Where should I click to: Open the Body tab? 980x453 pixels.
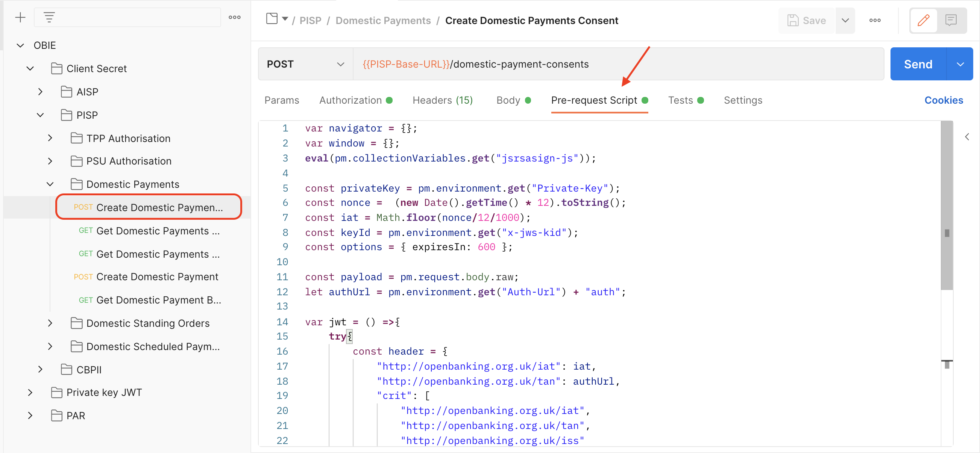[x=508, y=100]
